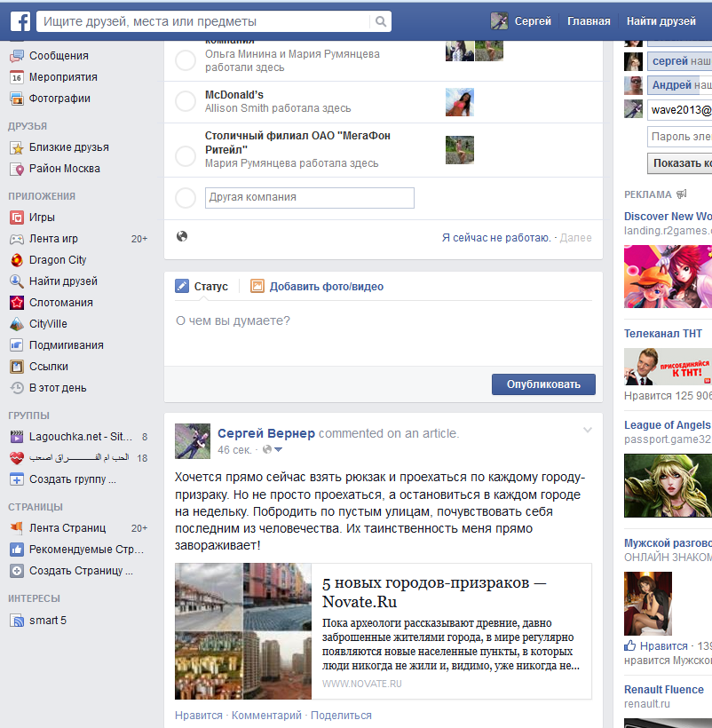The image size is (712, 728).
Task: Open the Слотомания star icon
Action: pos(17,303)
